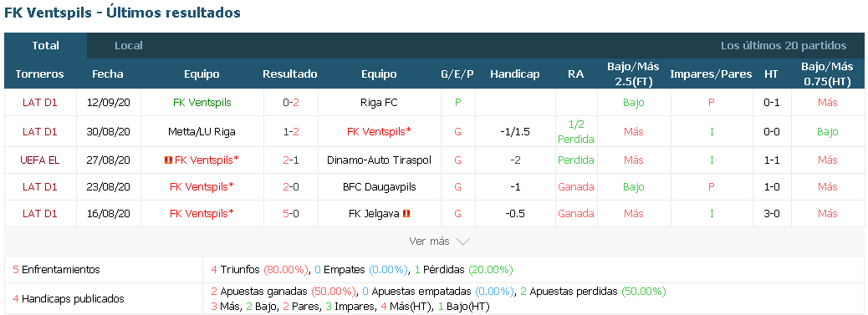The width and height of the screenshot is (868, 315).
Task: Click FK Jelgava team name
Action: (374, 213)
